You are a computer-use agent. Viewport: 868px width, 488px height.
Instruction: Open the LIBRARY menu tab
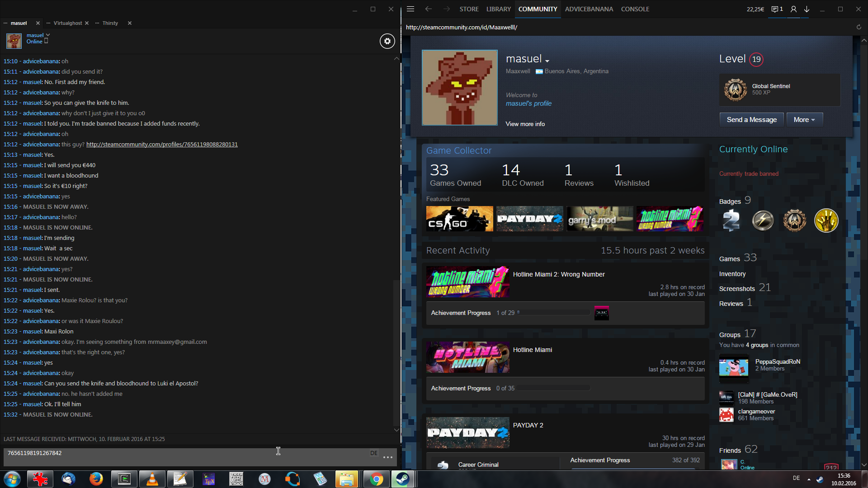click(498, 9)
